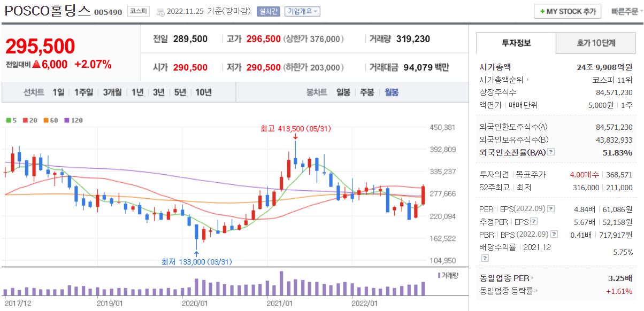Click the help icon next to 외국인소진율(B/A)
644x311 pixels.
(551, 152)
